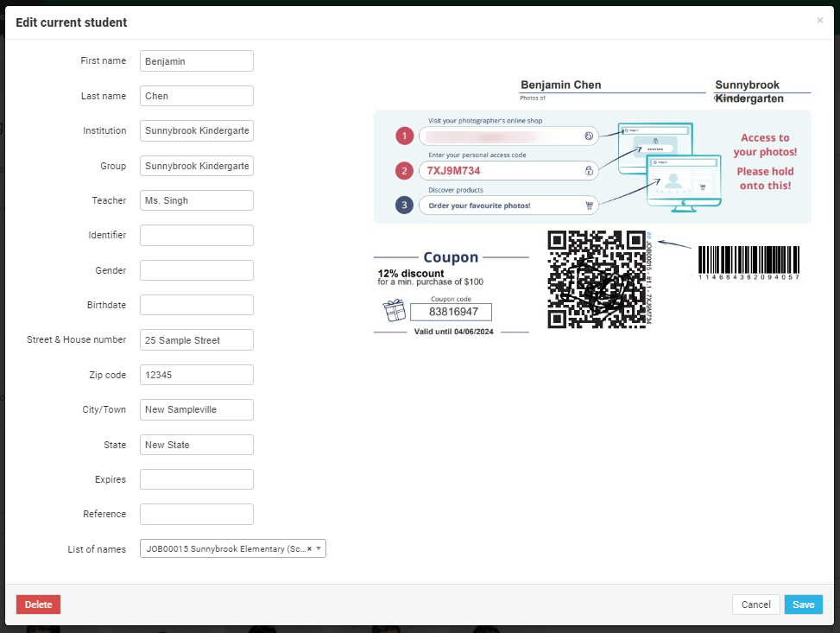
Task: Focus the Institution input field
Action: [x=197, y=130]
